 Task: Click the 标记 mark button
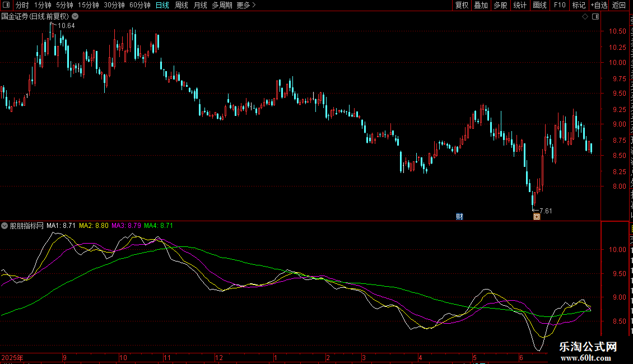pyautogui.click(x=579, y=5)
